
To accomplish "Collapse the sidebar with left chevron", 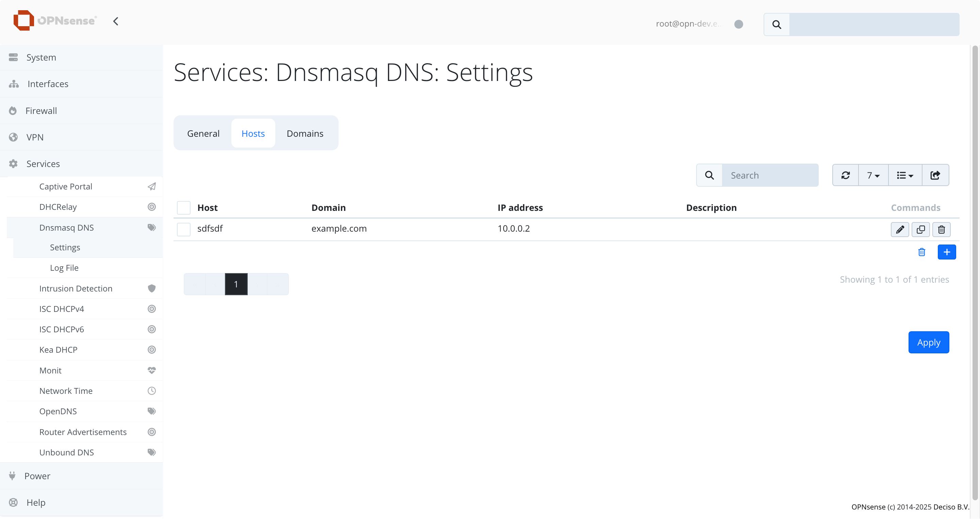I will pyautogui.click(x=116, y=21).
